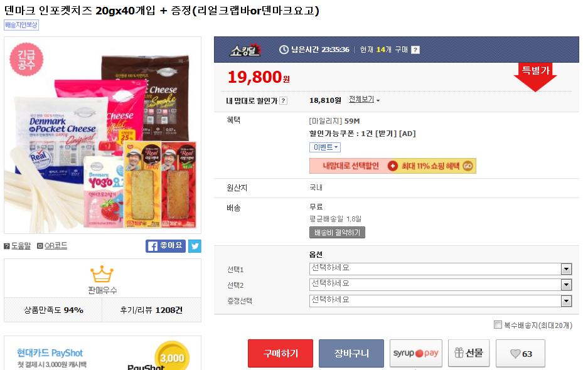Viewport: 588px width, 370px height.
Task: Add the item with 장바구니 button
Action: pyautogui.click(x=351, y=353)
